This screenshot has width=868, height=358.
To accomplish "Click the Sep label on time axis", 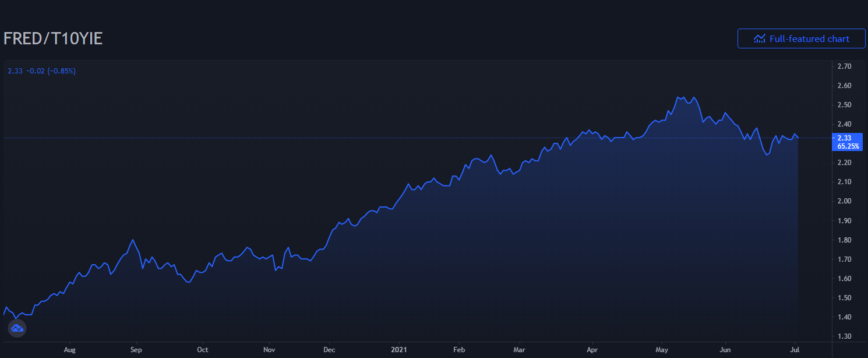I will [136, 350].
